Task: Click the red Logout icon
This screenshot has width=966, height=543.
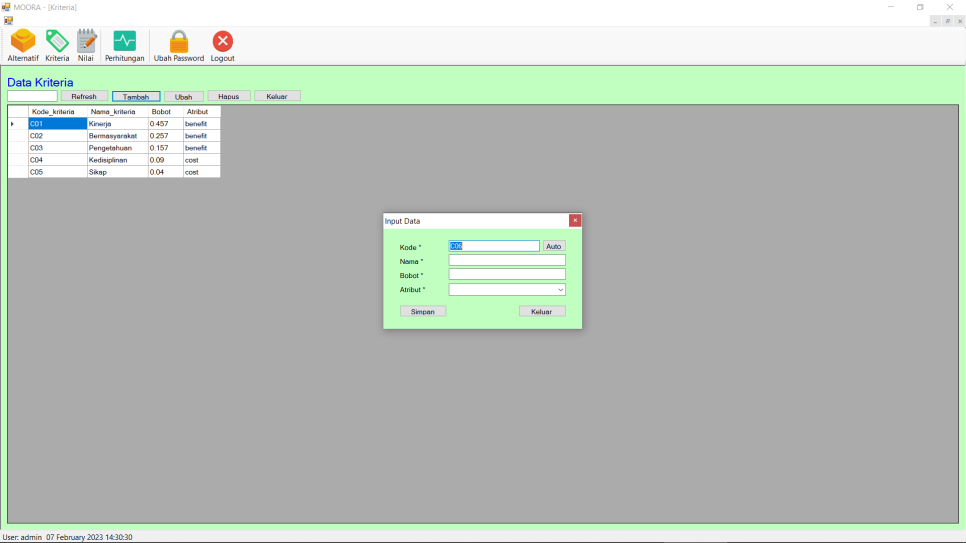Action: tap(222, 42)
